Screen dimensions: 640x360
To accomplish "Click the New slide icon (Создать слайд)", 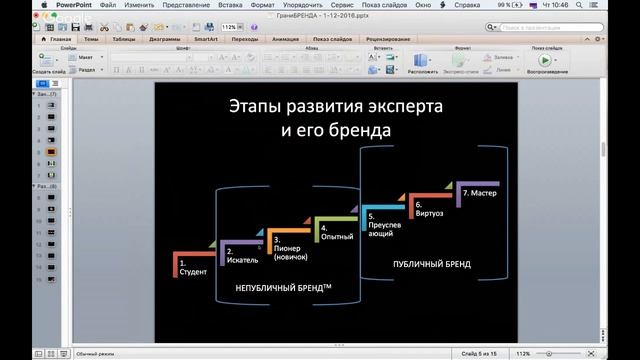I will 46,60.
